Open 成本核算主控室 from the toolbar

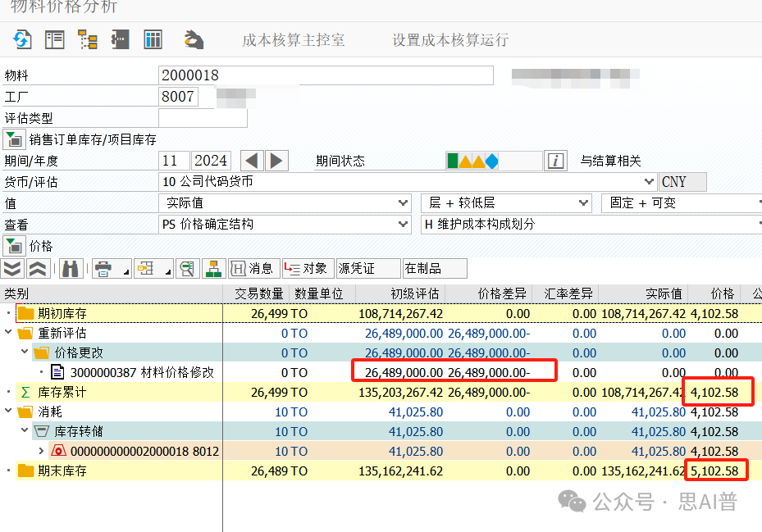pos(294,40)
